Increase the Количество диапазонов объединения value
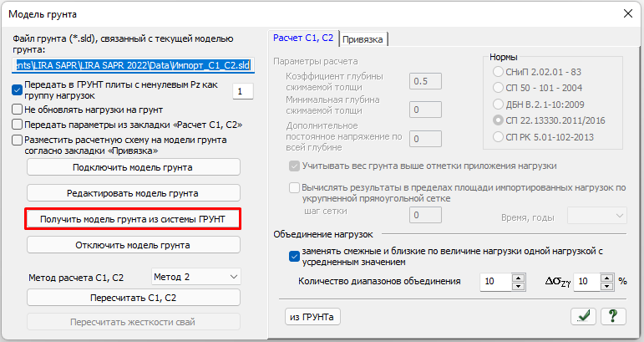The height and width of the screenshot is (342, 644). (518, 278)
